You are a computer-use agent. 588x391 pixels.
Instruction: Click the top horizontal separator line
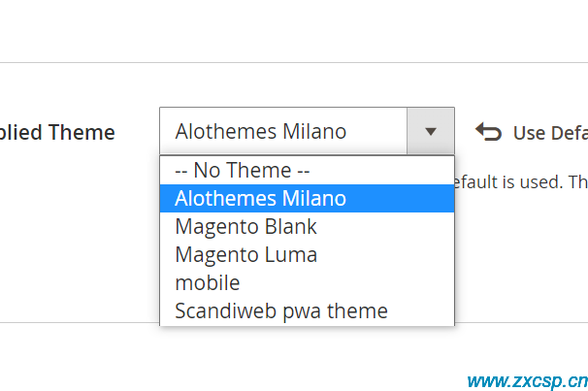click(x=294, y=63)
